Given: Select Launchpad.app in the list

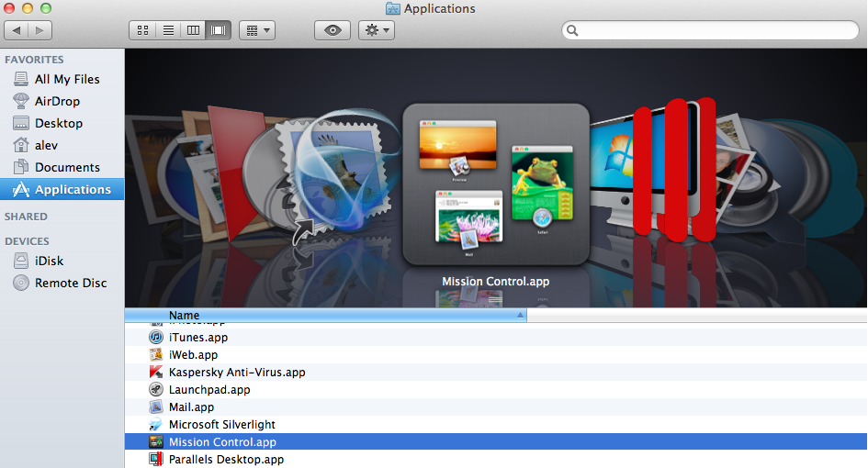Looking at the screenshot, I should pos(495,389).
